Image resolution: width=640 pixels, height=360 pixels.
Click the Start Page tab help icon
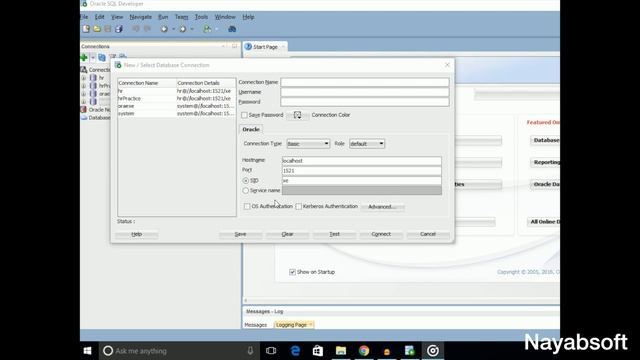(248, 47)
